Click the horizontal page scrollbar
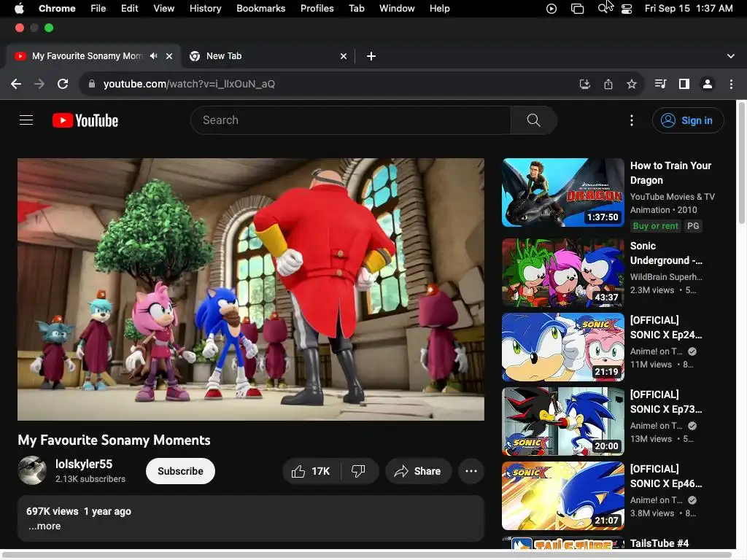This screenshot has width=747, height=560. [x=367, y=554]
